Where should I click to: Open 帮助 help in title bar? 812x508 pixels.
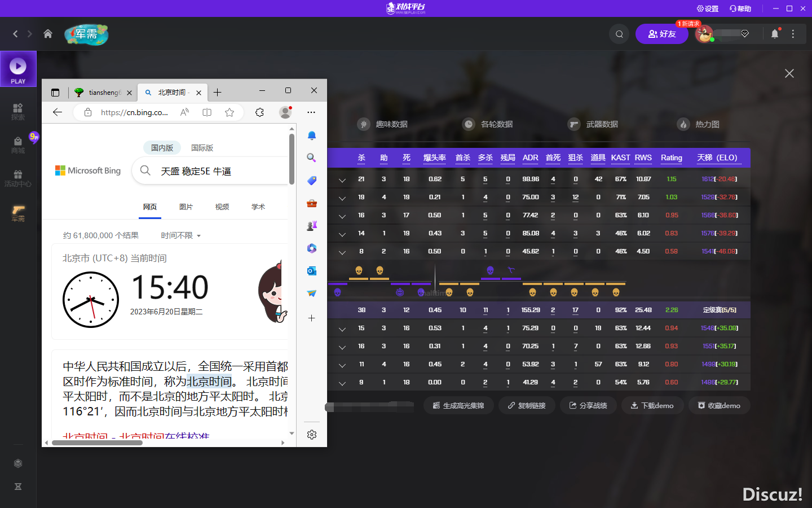tap(740, 8)
